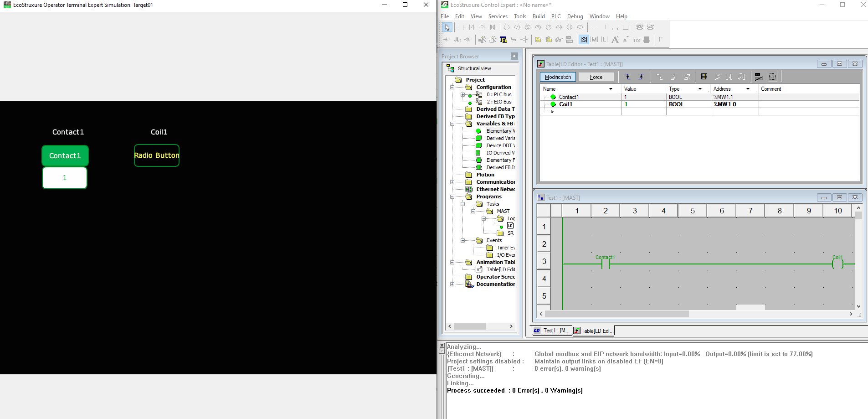
Task: Open the Debug menu
Action: [x=575, y=16]
